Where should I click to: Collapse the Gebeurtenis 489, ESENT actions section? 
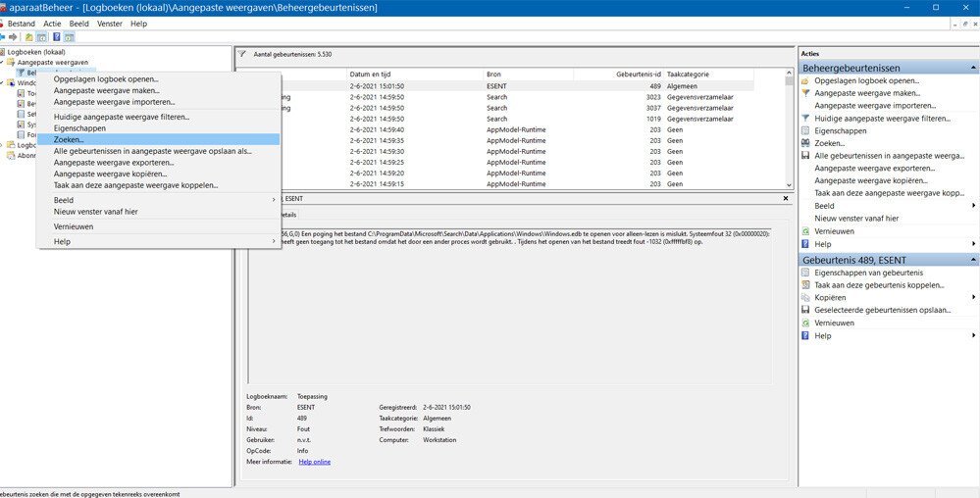[x=973, y=260]
